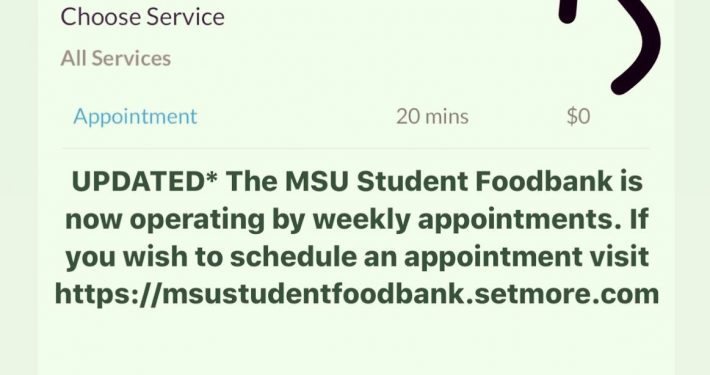Click the 20 mins duration text
This screenshot has width=710, height=375.
pos(432,117)
